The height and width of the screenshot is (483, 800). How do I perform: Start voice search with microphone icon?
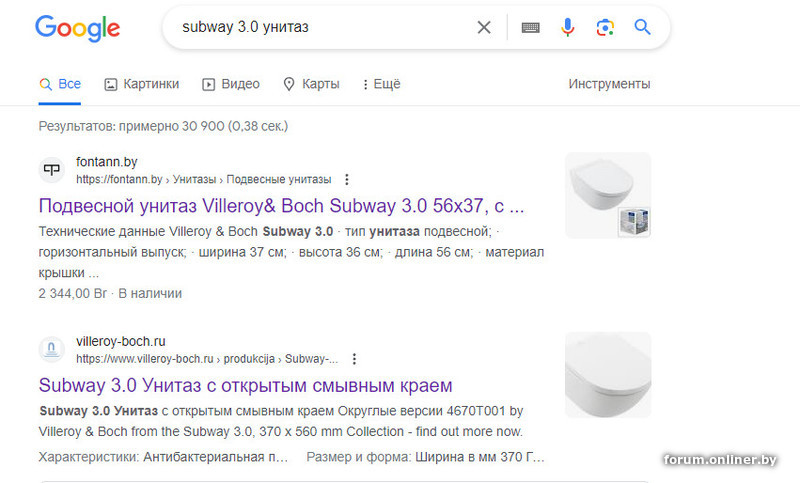(568, 28)
